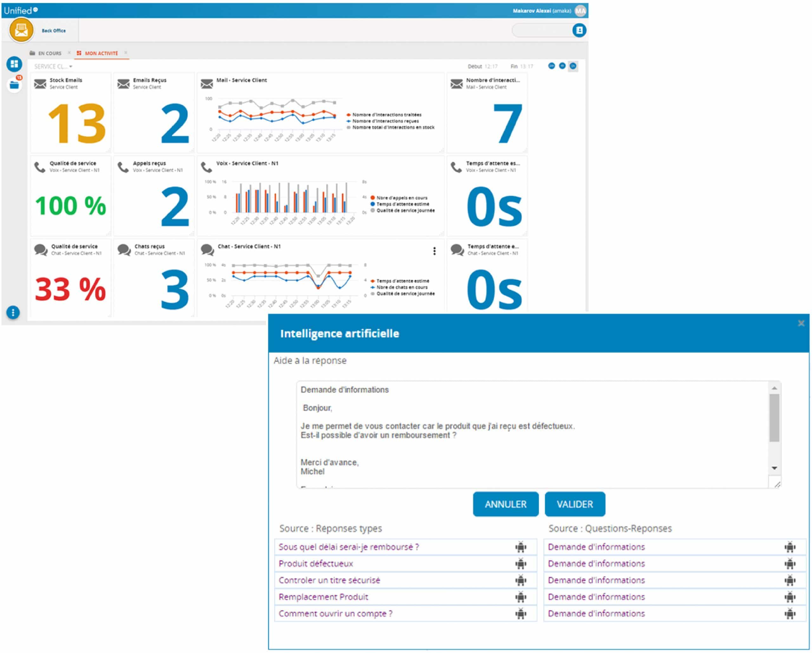812x653 pixels.
Task: Open the Chat - Service Client widget kebab menu
Action: (434, 251)
